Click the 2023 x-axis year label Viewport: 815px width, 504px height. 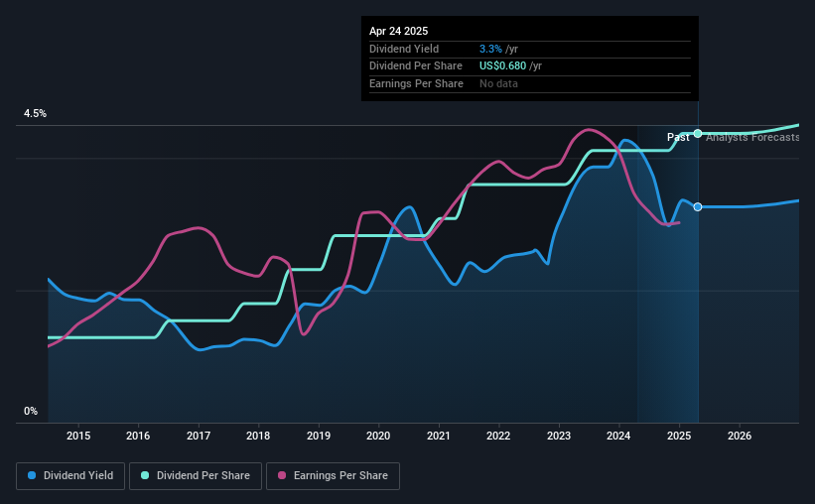pyautogui.click(x=559, y=436)
